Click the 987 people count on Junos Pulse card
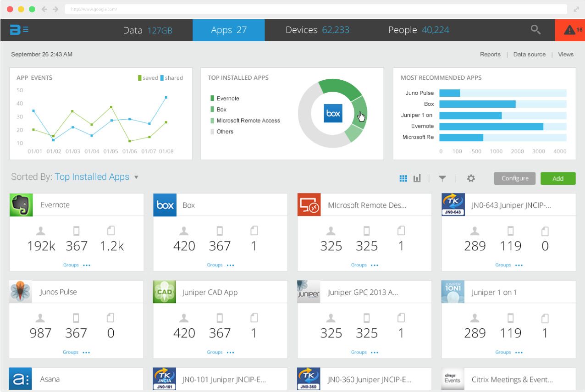 (x=40, y=333)
